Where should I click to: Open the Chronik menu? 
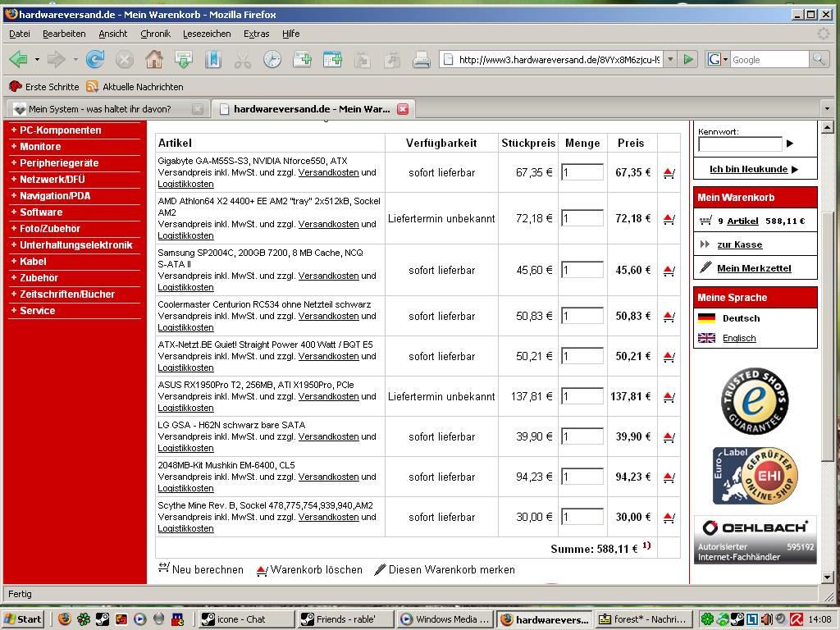tap(155, 34)
